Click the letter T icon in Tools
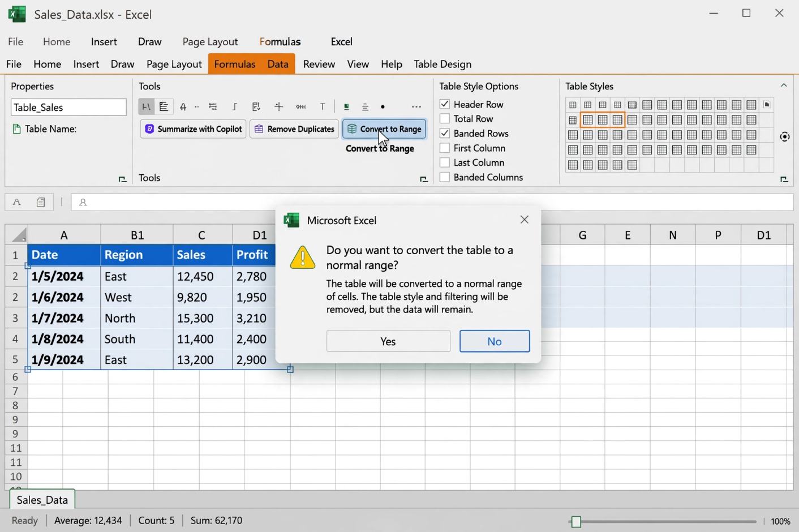 [x=322, y=106]
